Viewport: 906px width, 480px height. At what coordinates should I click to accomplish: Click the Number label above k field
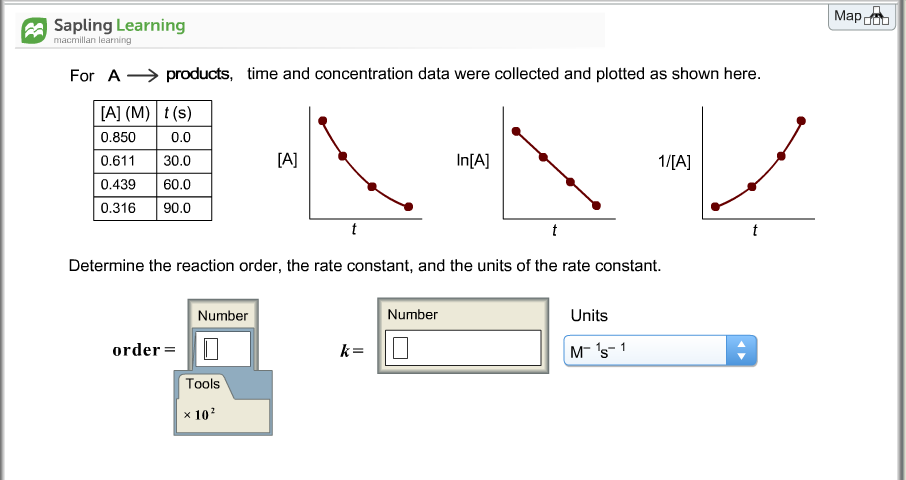click(x=413, y=314)
